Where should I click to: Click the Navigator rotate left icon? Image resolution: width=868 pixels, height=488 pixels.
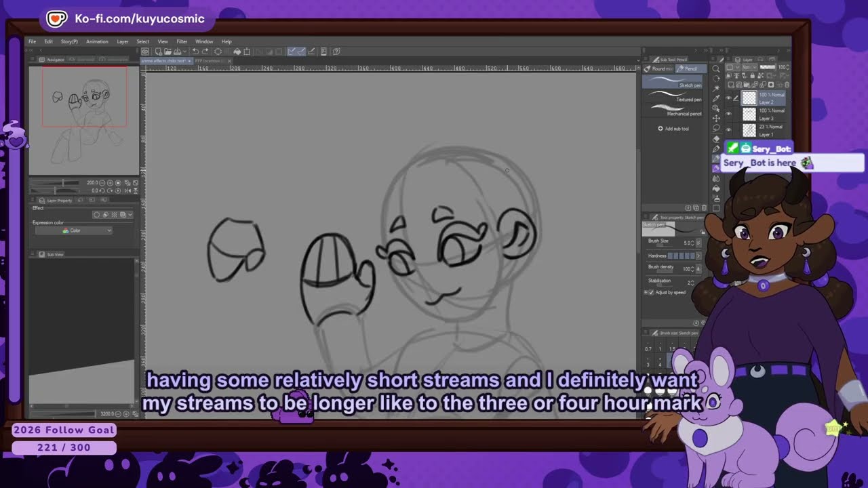click(102, 190)
